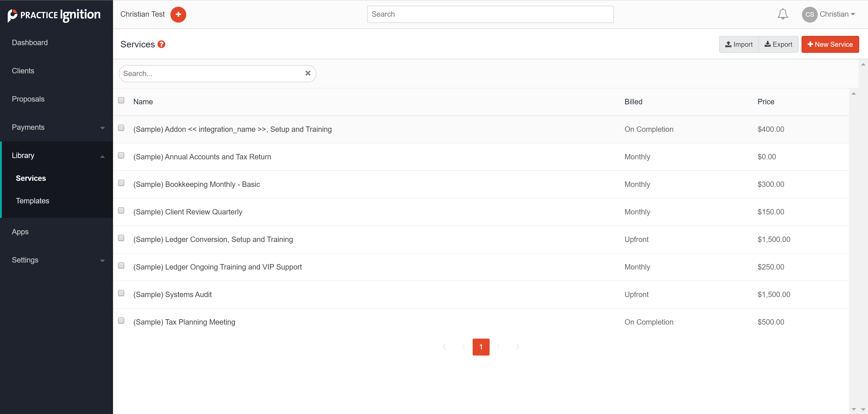The height and width of the screenshot is (414, 868).
Task: Check the select-all checkbox in the table header
Action: [x=121, y=100]
